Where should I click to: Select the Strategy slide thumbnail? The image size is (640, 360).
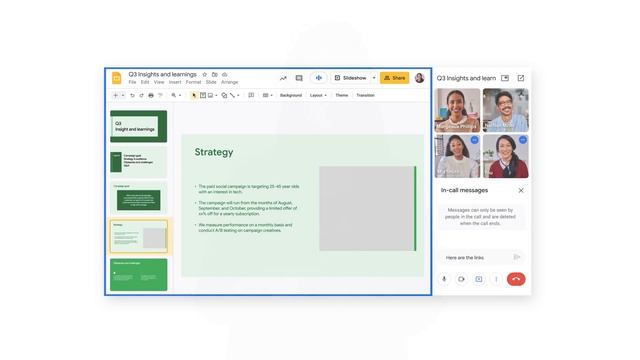138,236
